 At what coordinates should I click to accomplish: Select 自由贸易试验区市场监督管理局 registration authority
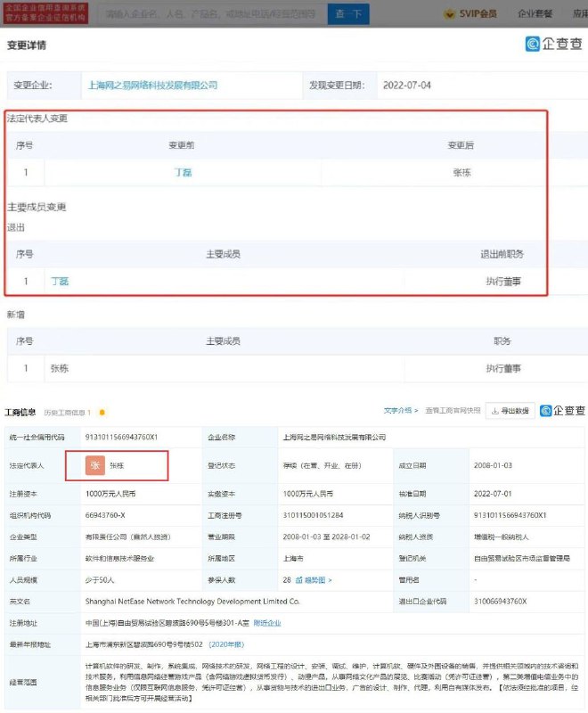click(522, 559)
